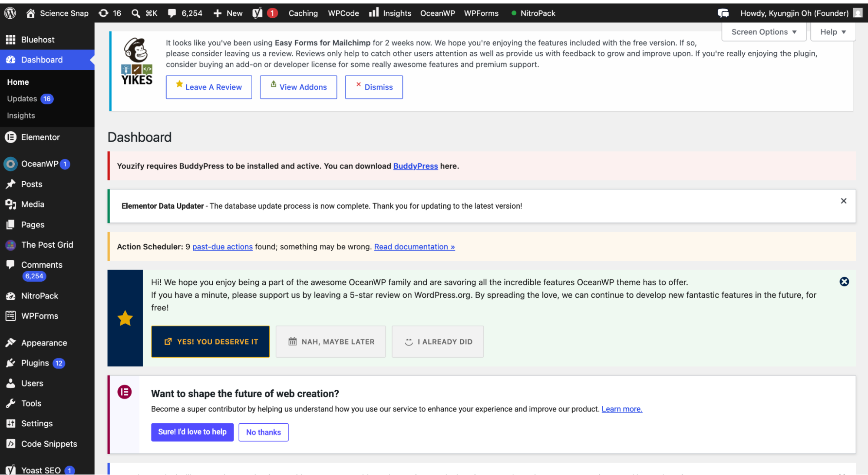Image resolution: width=868 pixels, height=475 pixels.
Task: Open the Elementor icon in sidebar
Action: 10,137
